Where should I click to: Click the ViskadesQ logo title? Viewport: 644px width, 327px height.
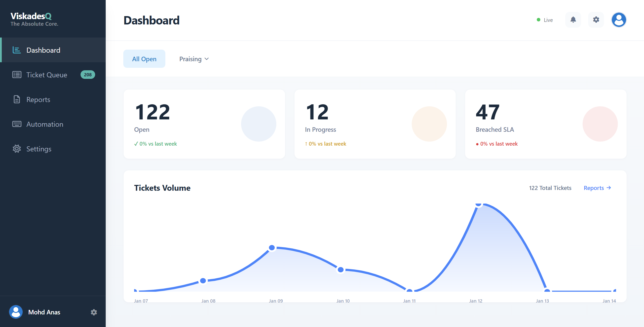tap(31, 16)
